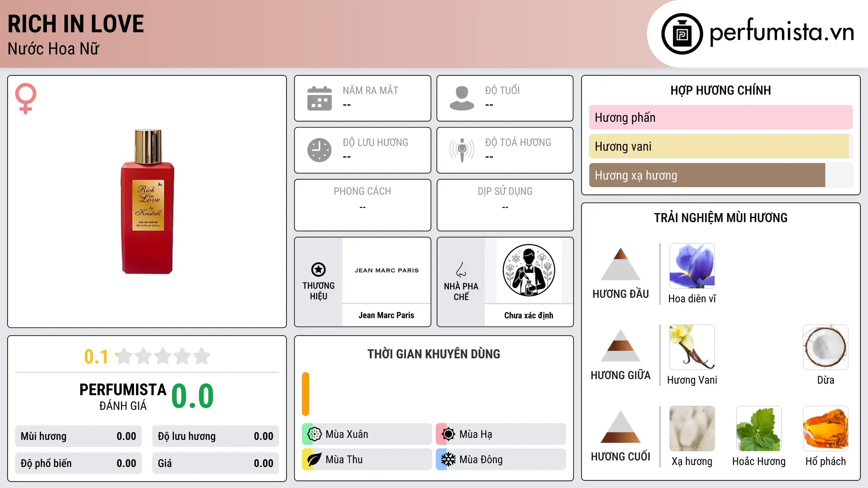The image size is (868, 488).
Task: Click the Độ phổ biến 0.00 score row
Action: point(78,463)
